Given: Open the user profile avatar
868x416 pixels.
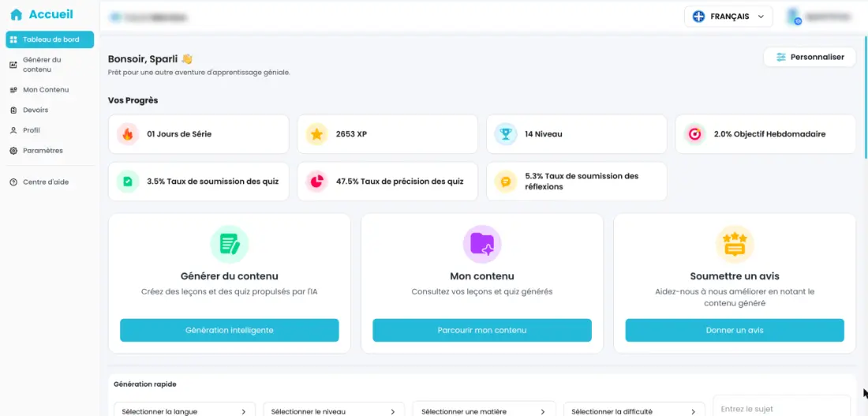Looking at the screenshot, I should pos(794,17).
